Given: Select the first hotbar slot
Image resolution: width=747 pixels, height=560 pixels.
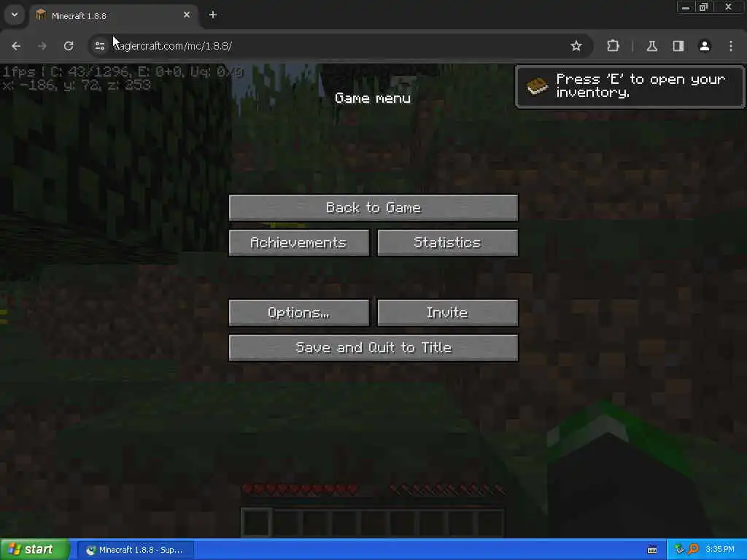Looking at the screenshot, I should [257, 522].
